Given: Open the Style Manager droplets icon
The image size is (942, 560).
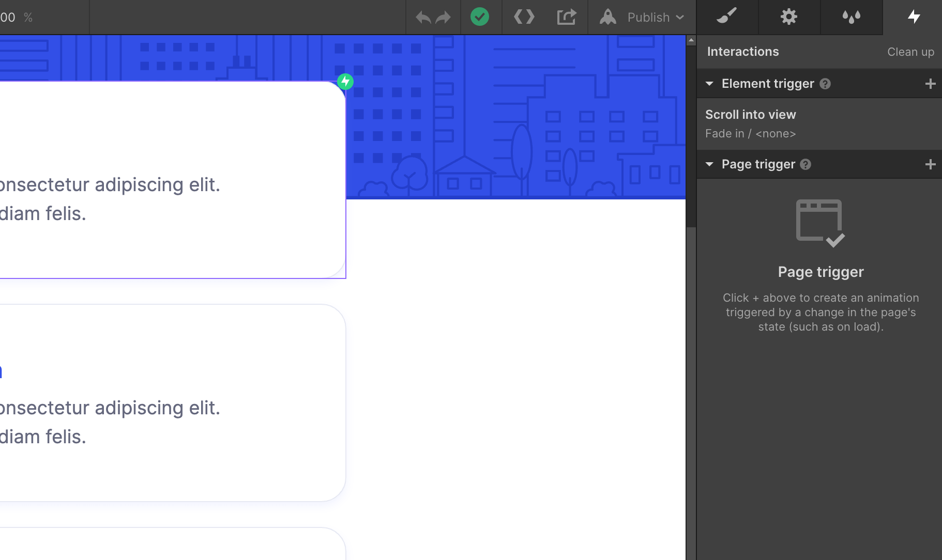Looking at the screenshot, I should 851,17.
